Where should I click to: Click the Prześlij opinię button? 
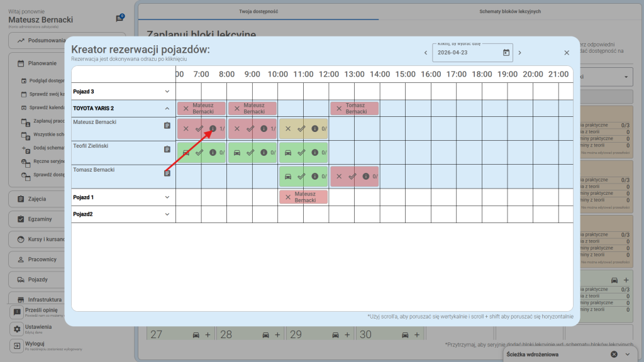41,310
